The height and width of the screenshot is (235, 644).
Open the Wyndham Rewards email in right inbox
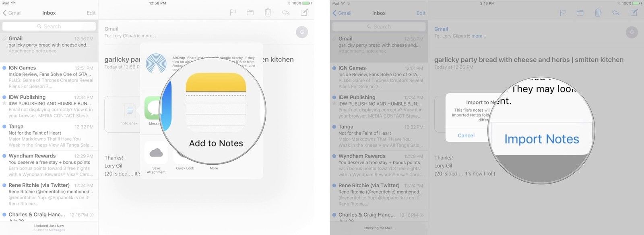click(379, 166)
